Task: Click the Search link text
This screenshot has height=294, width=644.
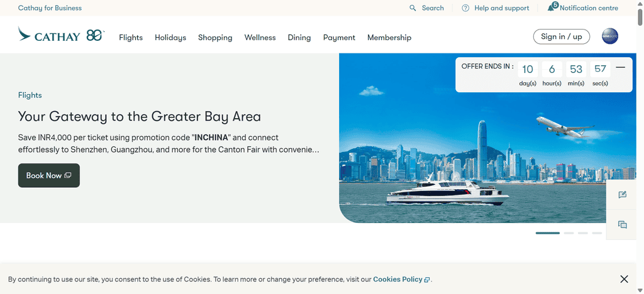Action: (x=433, y=8)
